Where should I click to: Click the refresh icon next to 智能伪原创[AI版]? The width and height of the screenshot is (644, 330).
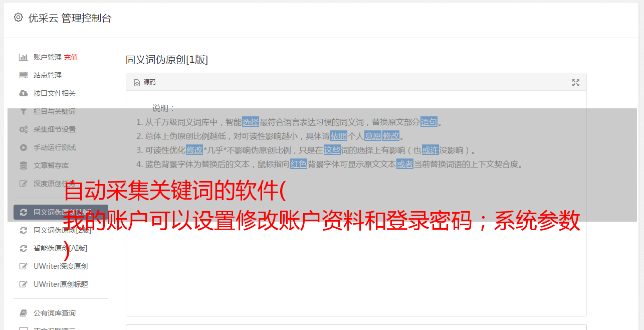pyautogui.click(x=23, y=248)
